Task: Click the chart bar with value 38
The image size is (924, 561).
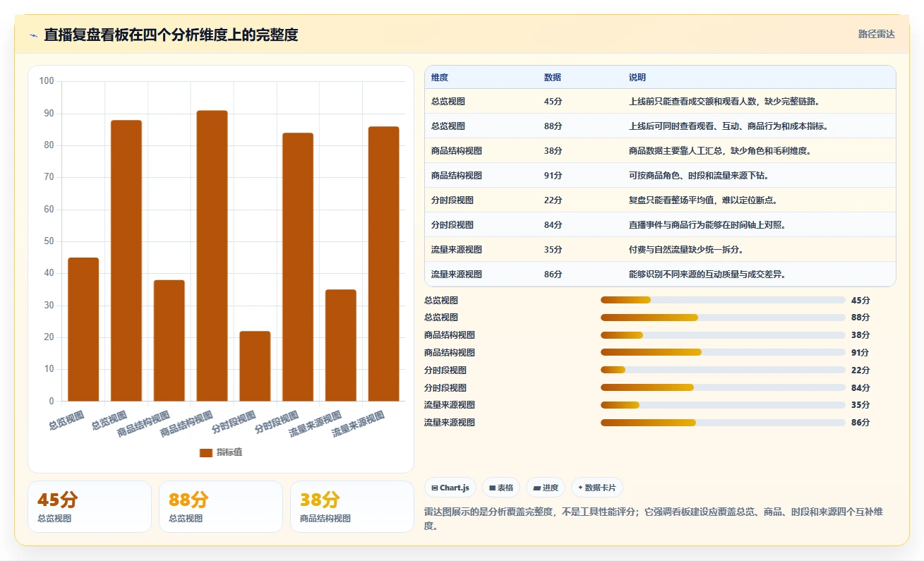Action: pyautogui.click(x=169, y=341)
